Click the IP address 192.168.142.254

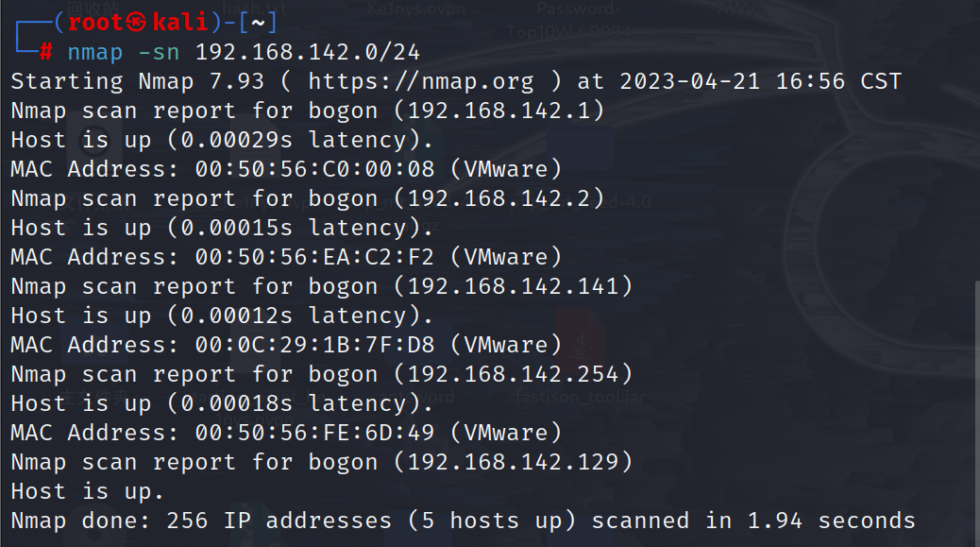pyautogui.click(x=514, y=374)
